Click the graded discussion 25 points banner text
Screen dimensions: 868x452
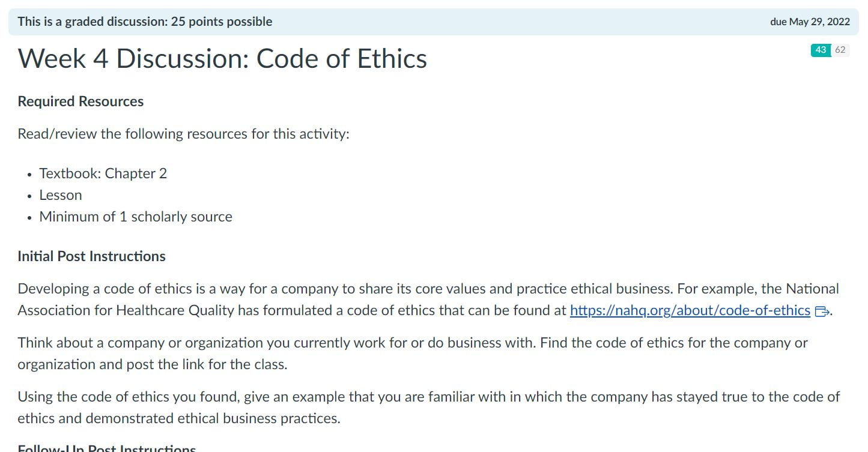(x=145, y=22)
